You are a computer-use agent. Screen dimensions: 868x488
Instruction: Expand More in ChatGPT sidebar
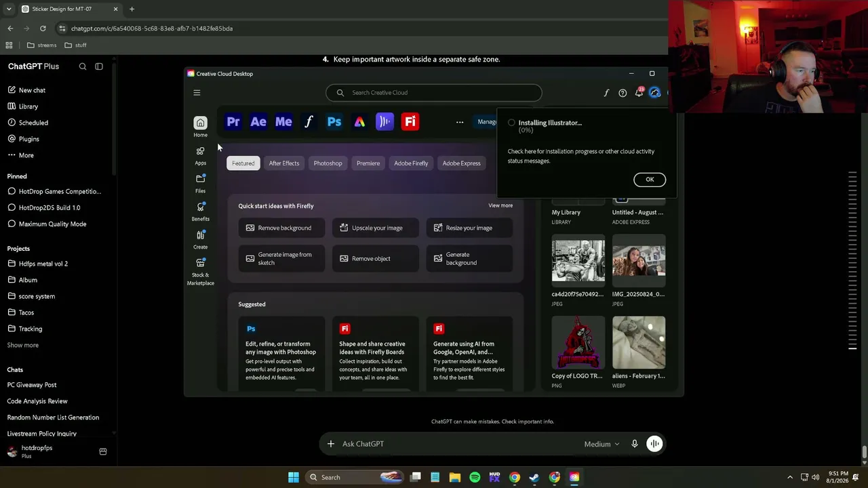(26, 155)
